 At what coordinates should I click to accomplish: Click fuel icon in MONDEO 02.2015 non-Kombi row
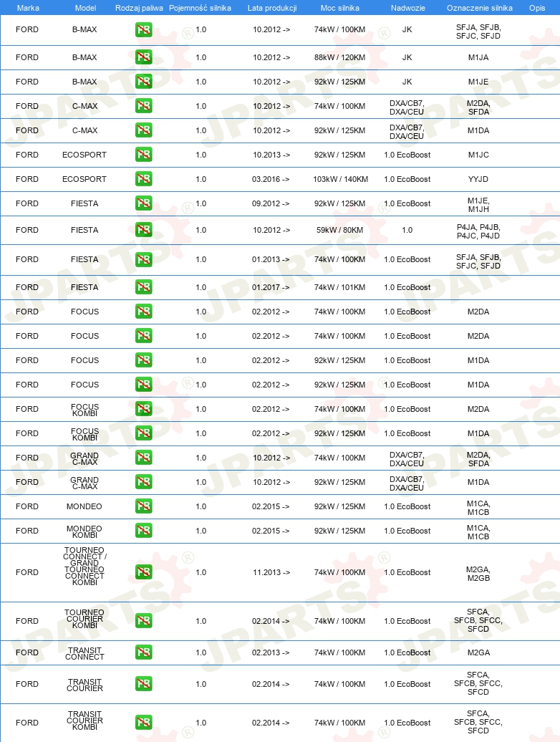[x=144, y=506]
